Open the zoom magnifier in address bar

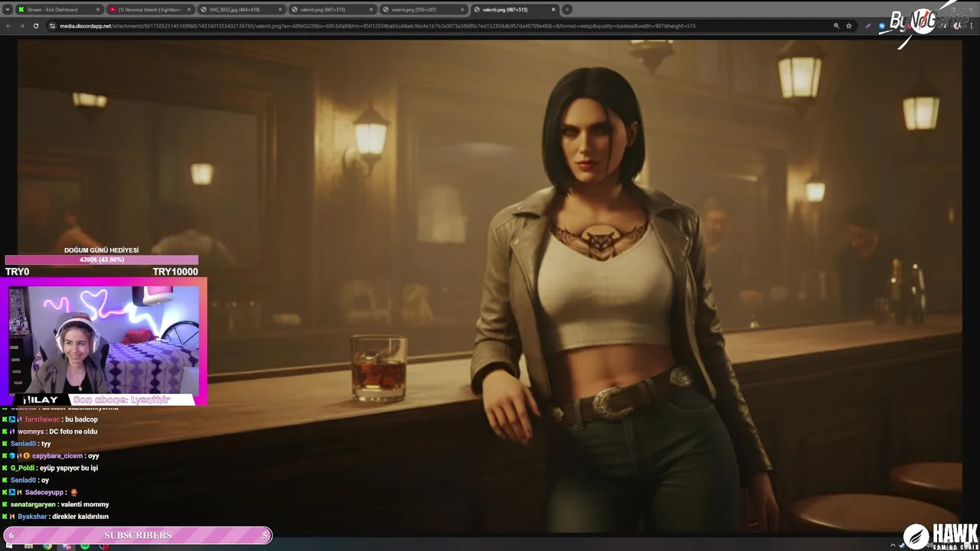coord(836,26)
